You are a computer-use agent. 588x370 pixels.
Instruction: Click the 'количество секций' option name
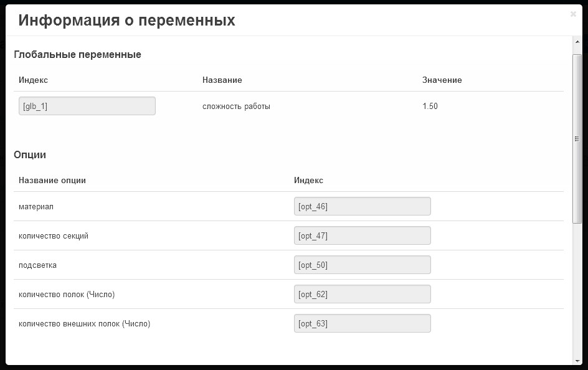(54, 236)
